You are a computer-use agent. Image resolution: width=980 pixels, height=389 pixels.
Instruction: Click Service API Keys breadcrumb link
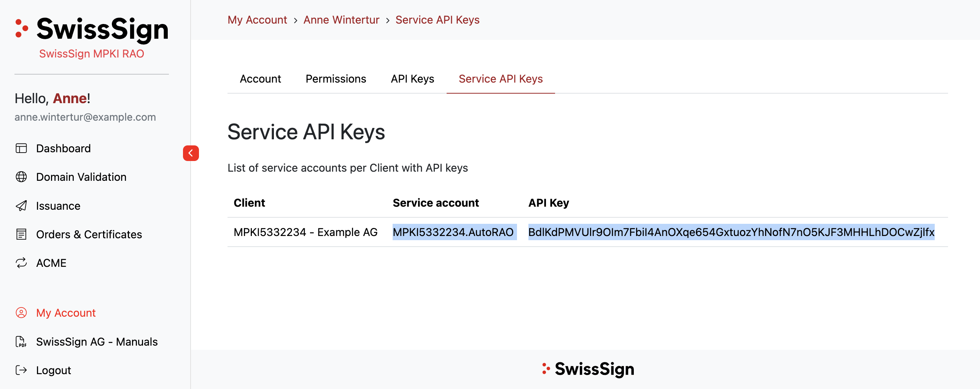[437, 20]
